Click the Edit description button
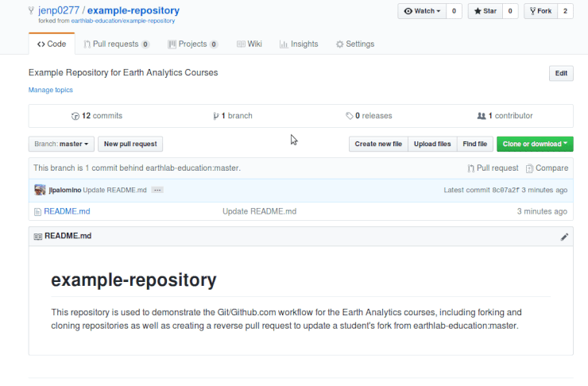 click(561, 73)
